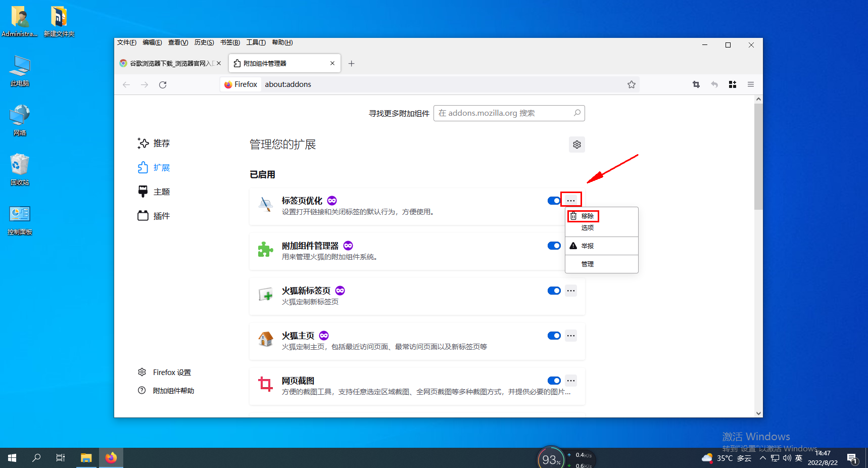Open a new tab with plus button

[x=352, y=63]
